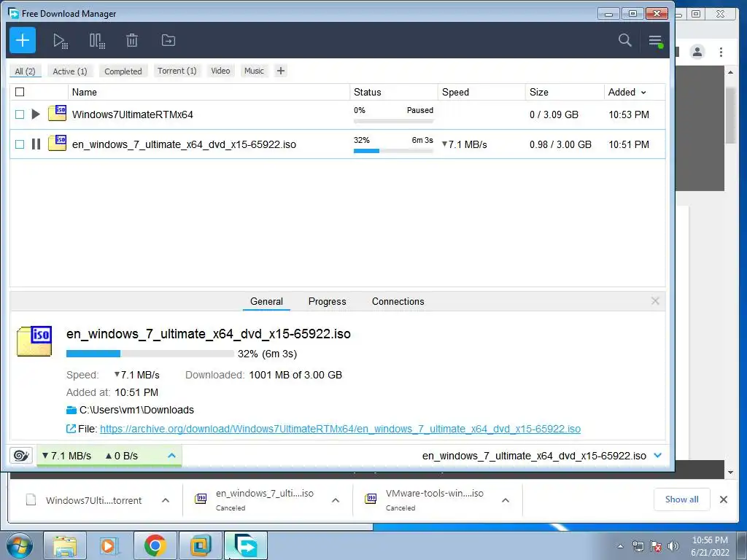Click the 32% progress bar in the list

(x=393, y=151)
